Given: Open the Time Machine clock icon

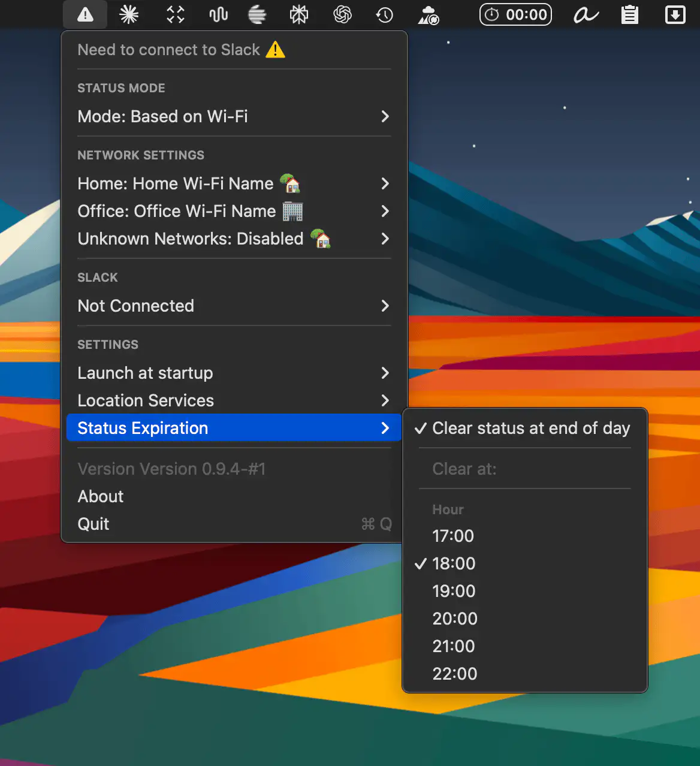Looking at the screenshot, I should (x=384, y=14).
